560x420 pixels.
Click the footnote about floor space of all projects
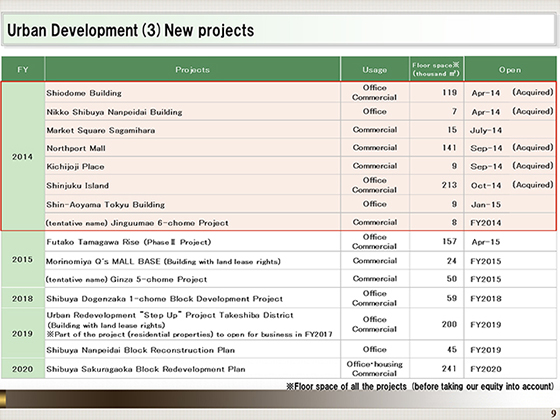coord(420,386)
